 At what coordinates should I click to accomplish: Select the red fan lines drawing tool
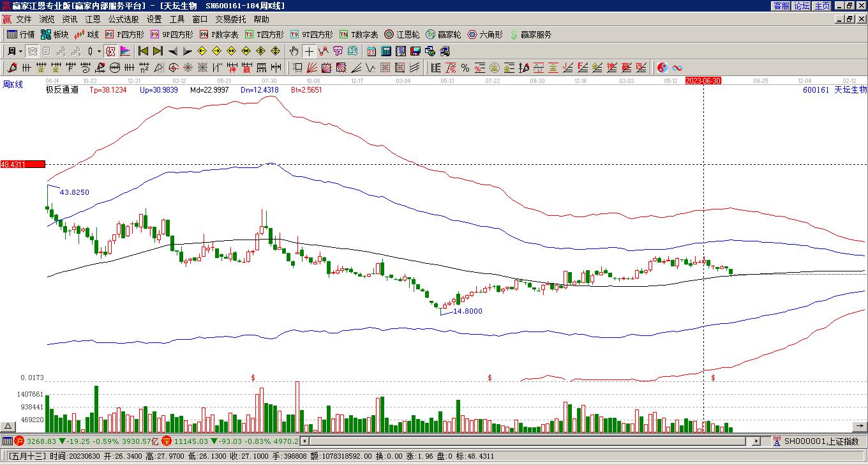point(312,68)
